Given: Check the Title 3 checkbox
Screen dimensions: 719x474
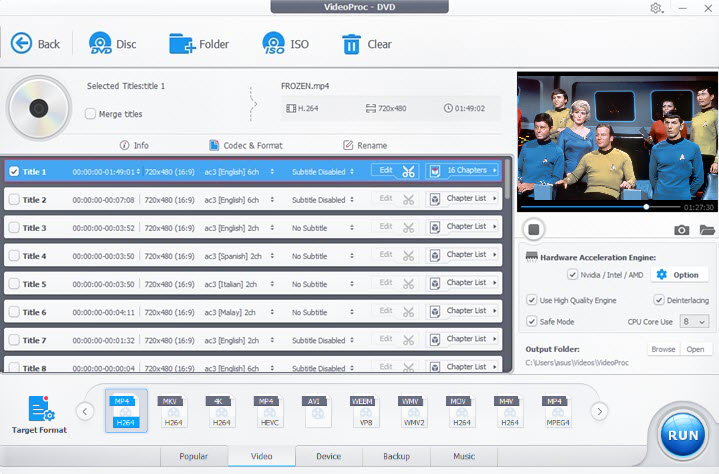Looking at the screenshot, I should [14, 227].
